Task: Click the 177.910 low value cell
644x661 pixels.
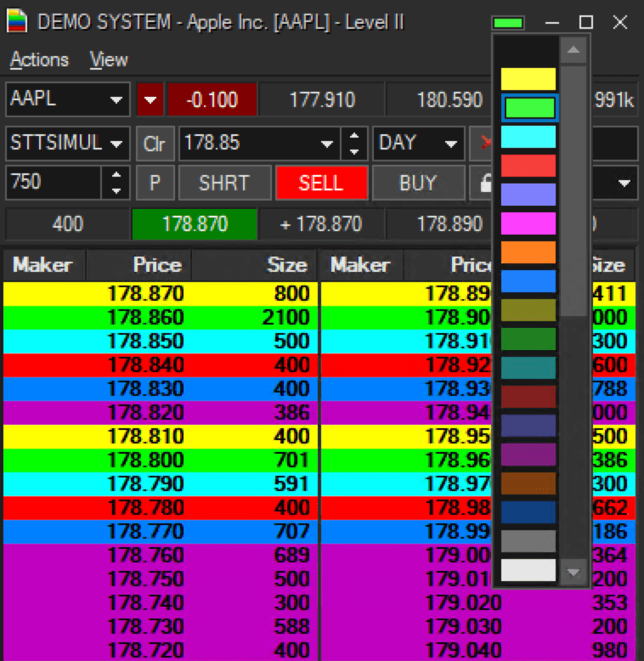Action: coord(322,100)
